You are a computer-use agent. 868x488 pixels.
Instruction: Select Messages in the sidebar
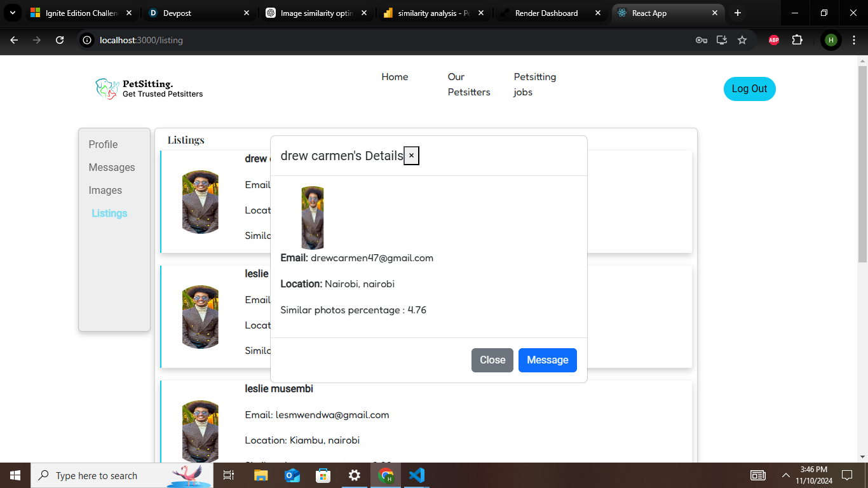click(112, 167)
